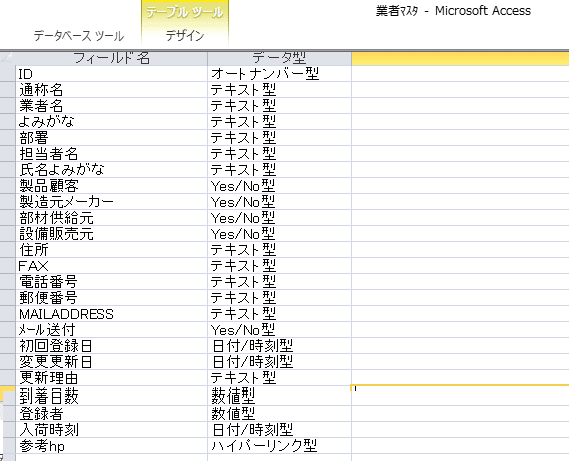
Task: Select the FAX field name cell
Action: point(111,265)
